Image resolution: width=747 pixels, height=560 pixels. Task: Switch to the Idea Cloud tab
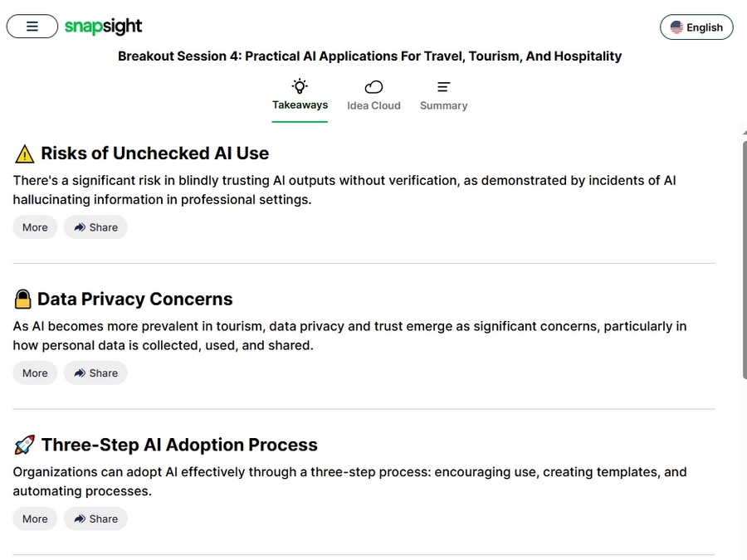373,96
